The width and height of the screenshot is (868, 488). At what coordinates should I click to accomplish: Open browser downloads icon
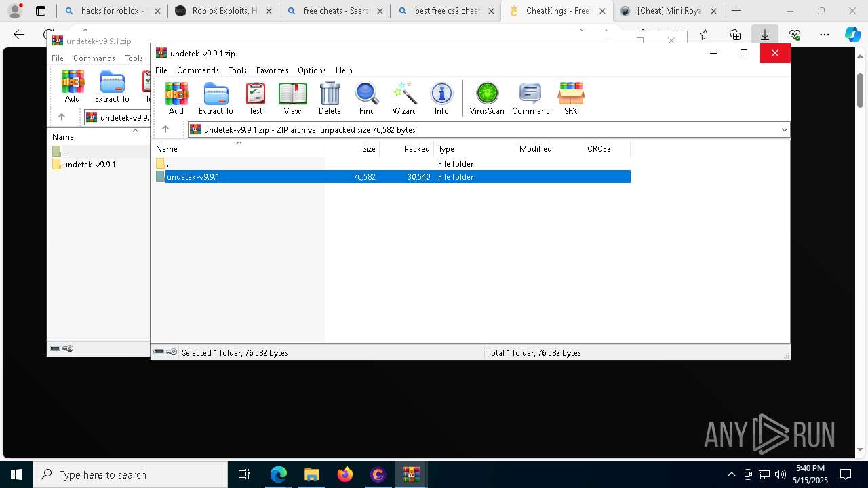pyautogui.click(x=764, y=35)
